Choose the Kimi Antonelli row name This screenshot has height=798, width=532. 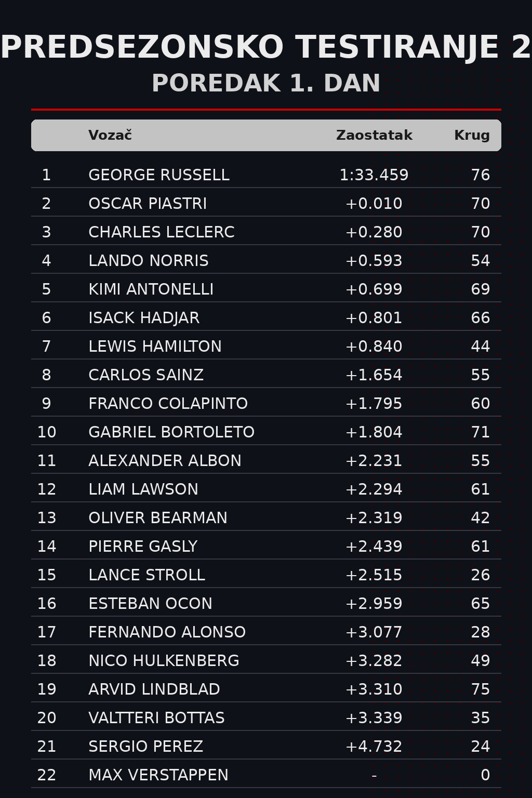pos(151,289)
